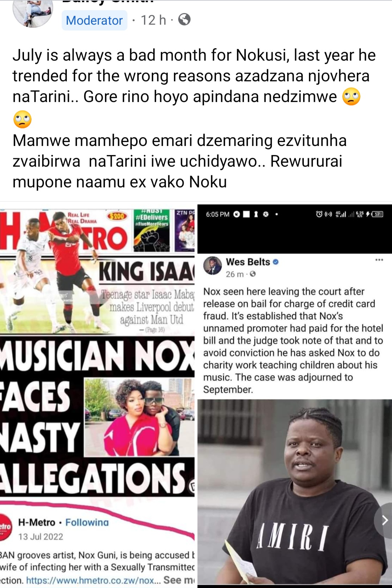Click the 26 m timestamp on Wes Belts post

(235, 274)
